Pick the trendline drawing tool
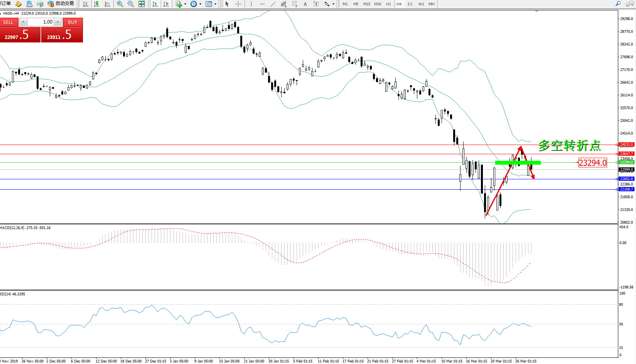Image resolution: width=636 pixels, height=364 pixels. pyautogui.click(x=273, y=4)
